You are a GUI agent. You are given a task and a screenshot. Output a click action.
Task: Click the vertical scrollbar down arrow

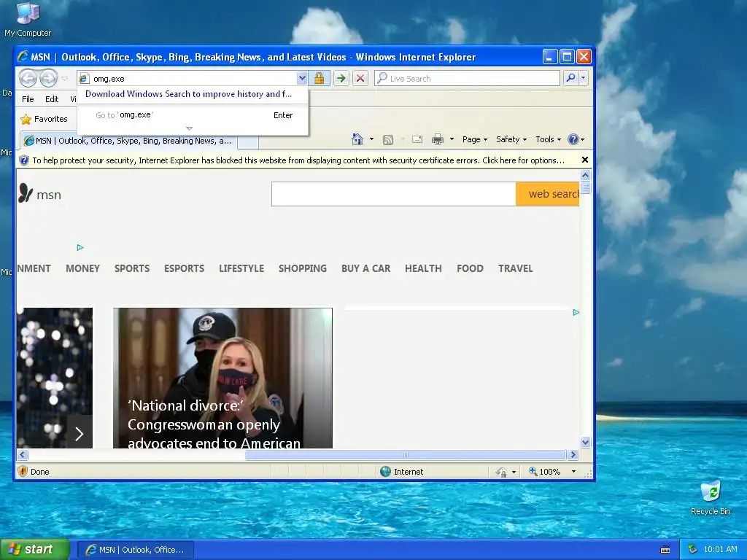pos(586,443)
